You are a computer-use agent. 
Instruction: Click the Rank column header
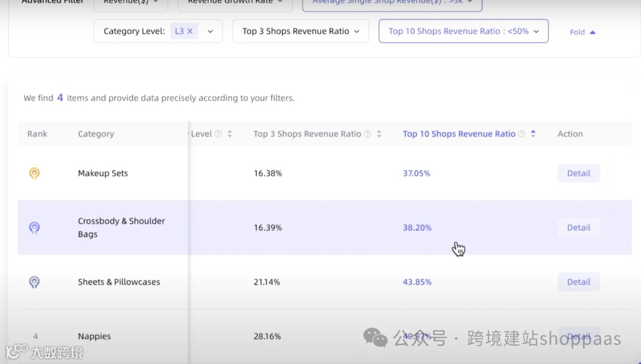coord(37,134)
